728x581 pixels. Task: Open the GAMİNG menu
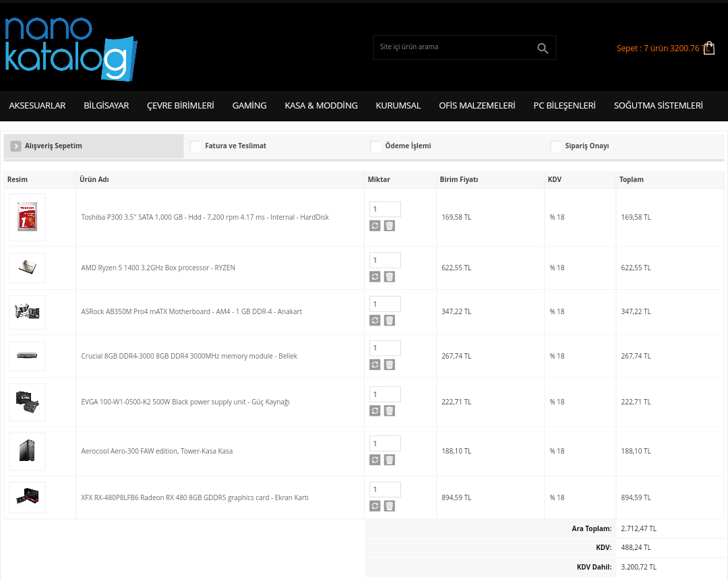coord(249,105)
